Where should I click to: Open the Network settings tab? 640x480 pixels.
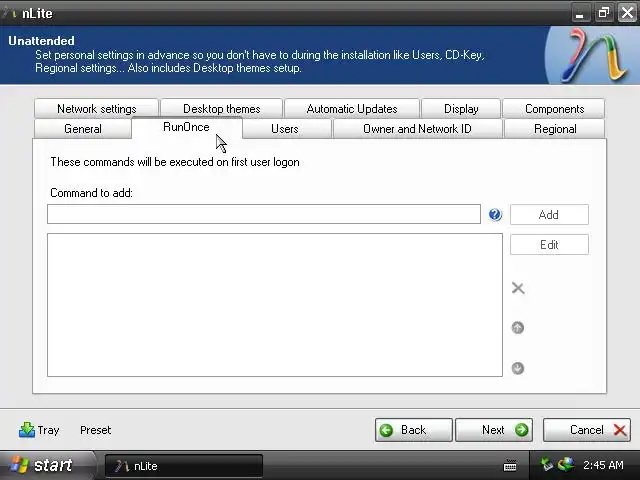(x=96, y=109)
